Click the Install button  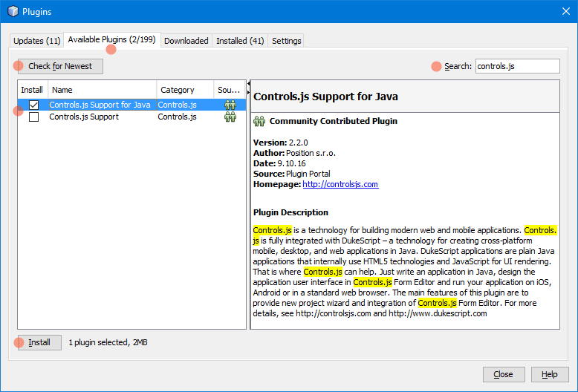[x=39, y=342]
